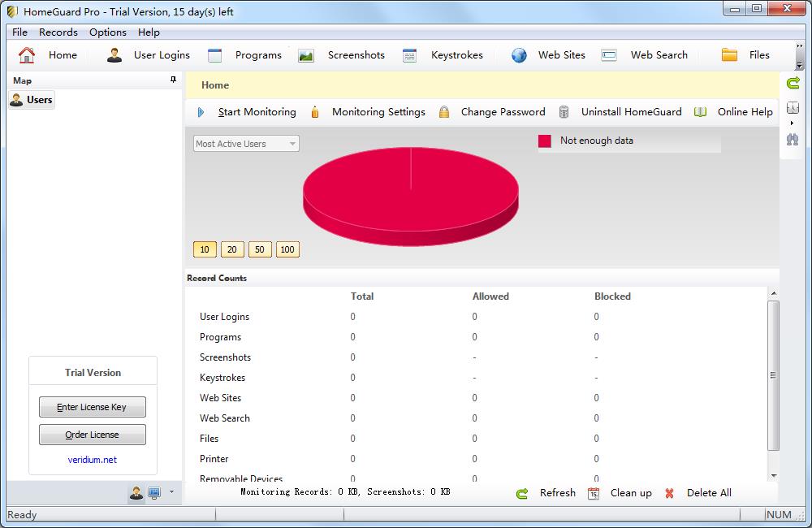Select the User Logins toolbar icon

(x=114, y=55)
